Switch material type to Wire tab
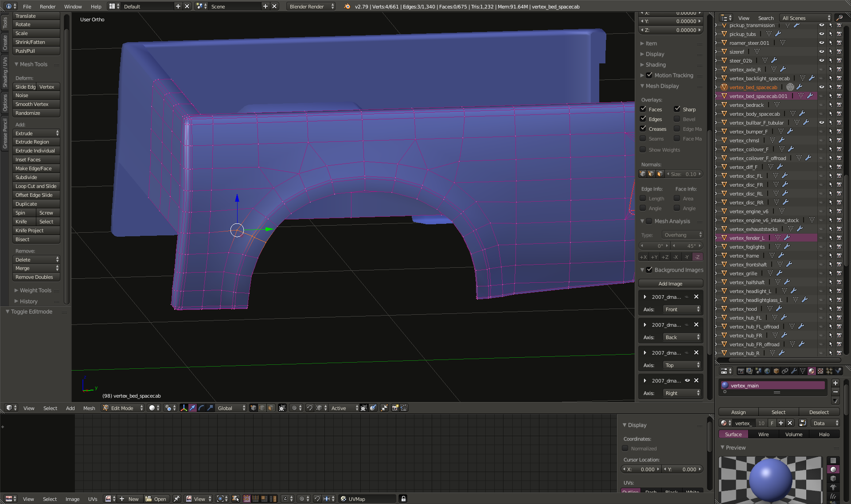Screen dimensions: 851x504 point(763,434)
